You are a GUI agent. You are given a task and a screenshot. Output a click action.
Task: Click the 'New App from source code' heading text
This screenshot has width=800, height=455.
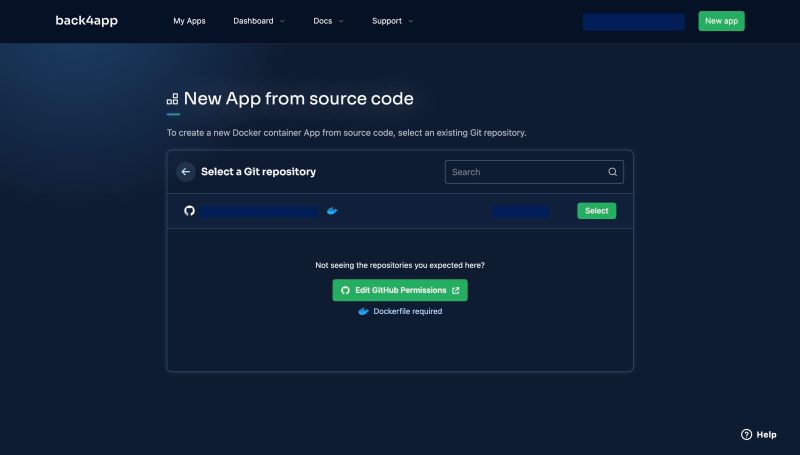click(298, 99)
